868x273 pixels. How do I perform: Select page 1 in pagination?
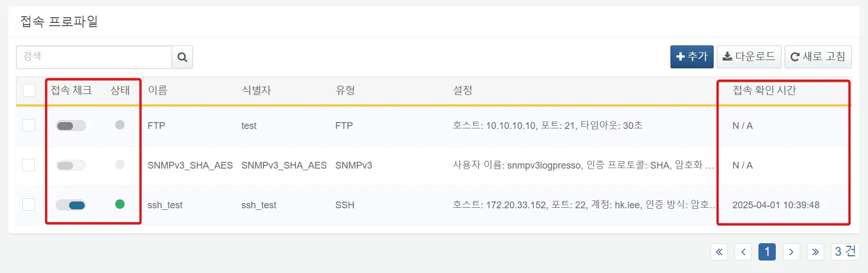coord(767,252)
